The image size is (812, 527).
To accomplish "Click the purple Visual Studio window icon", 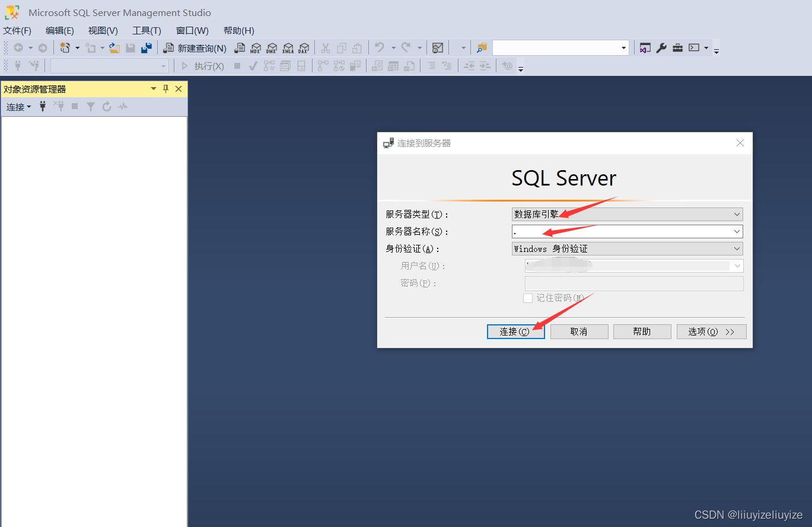I will tap(645, 48).
